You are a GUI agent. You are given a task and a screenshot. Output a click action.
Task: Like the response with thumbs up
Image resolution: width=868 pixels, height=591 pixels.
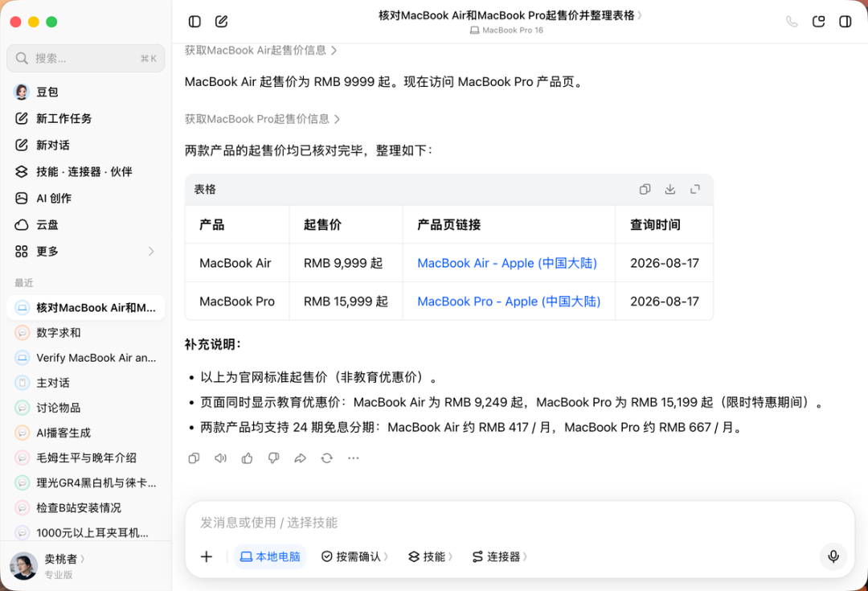tap(247, 458)
